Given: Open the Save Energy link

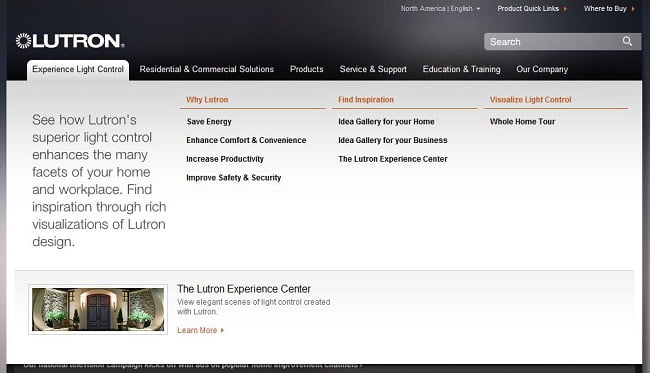Looking at the screenshot, I should (x=209, y=122).
